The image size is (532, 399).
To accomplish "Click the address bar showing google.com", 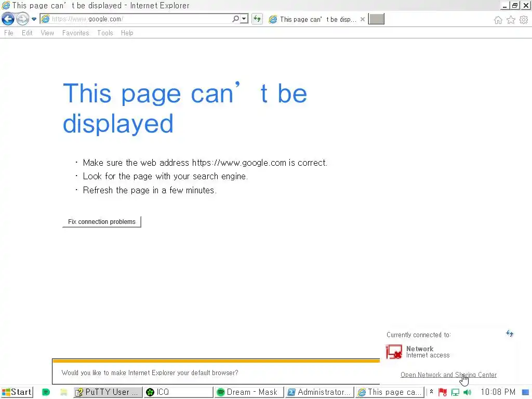I will 136,19.
